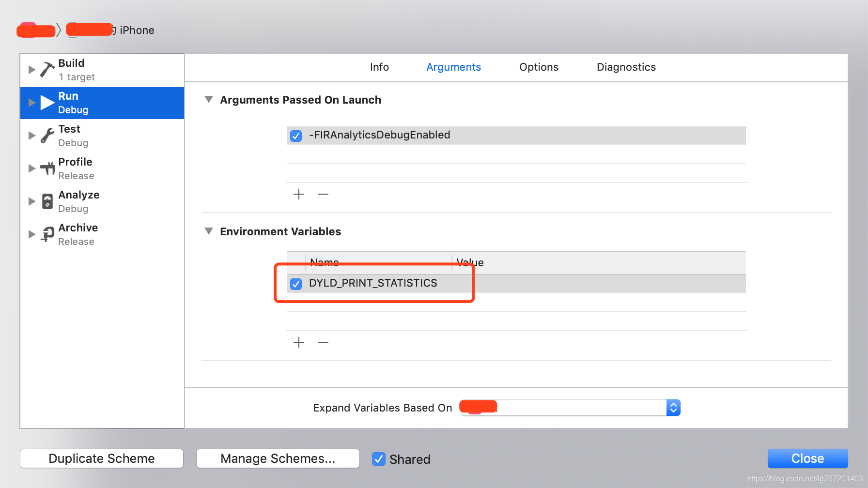Uncheck the -FIRAnalyticsDebugEnabled argument checkbox
This screenshot has width=868, height=488.
pos(296,136)
